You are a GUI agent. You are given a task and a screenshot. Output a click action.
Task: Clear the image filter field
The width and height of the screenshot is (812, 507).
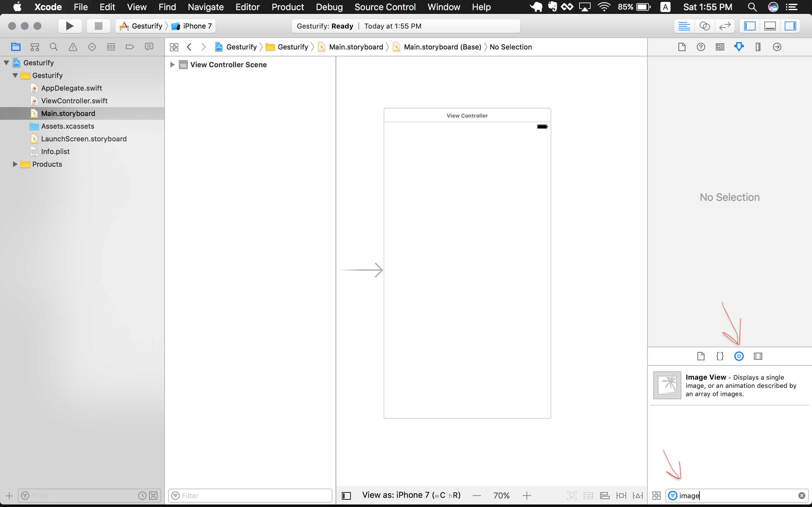coord(801,495)
